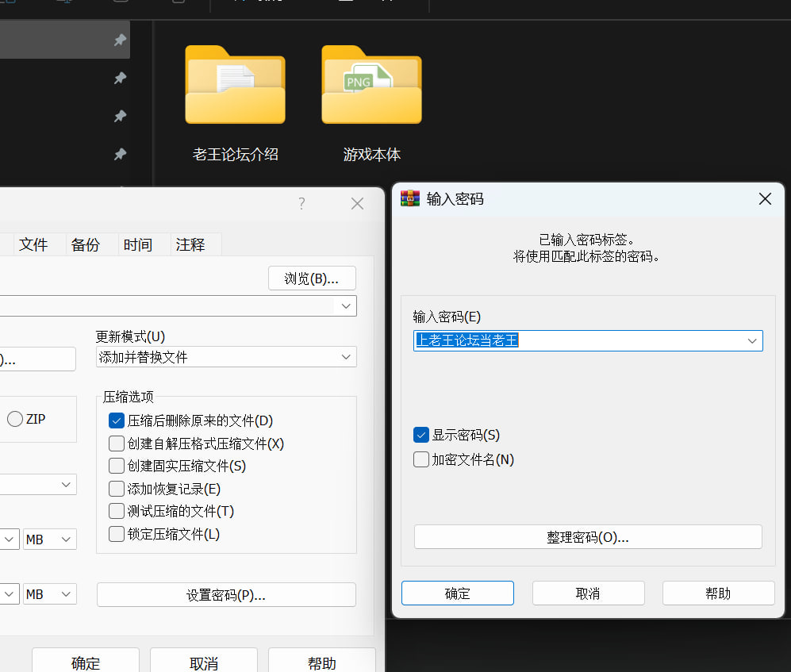Switch to the 注释 tab
Screen dimensions: 791x672
[x=190, y=245]
